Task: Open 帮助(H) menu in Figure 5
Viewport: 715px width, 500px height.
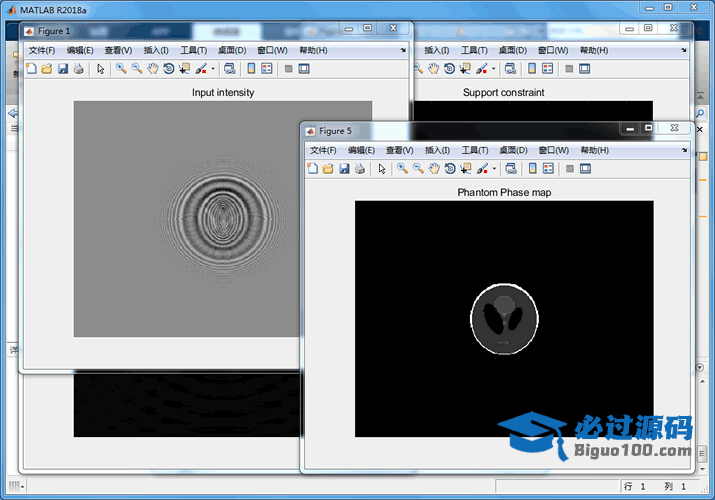Action: tap(594, 150)
